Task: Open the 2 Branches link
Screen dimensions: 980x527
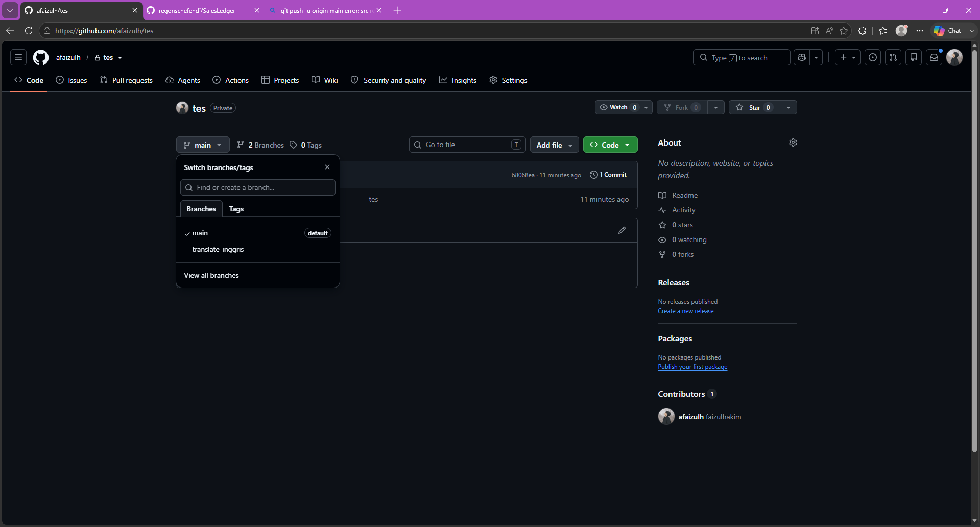Action: 260,145
